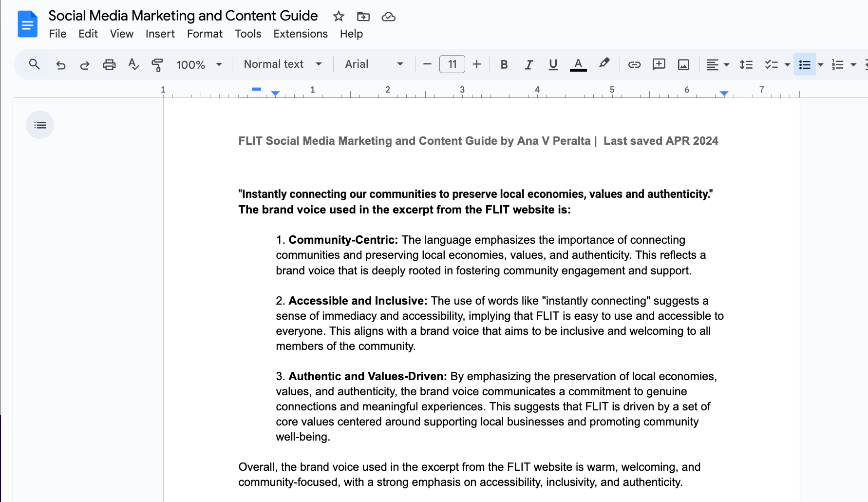This screenshot has width=868, height=502.
Task: Open the text alignment dropdown
Action: pos(717,64)
